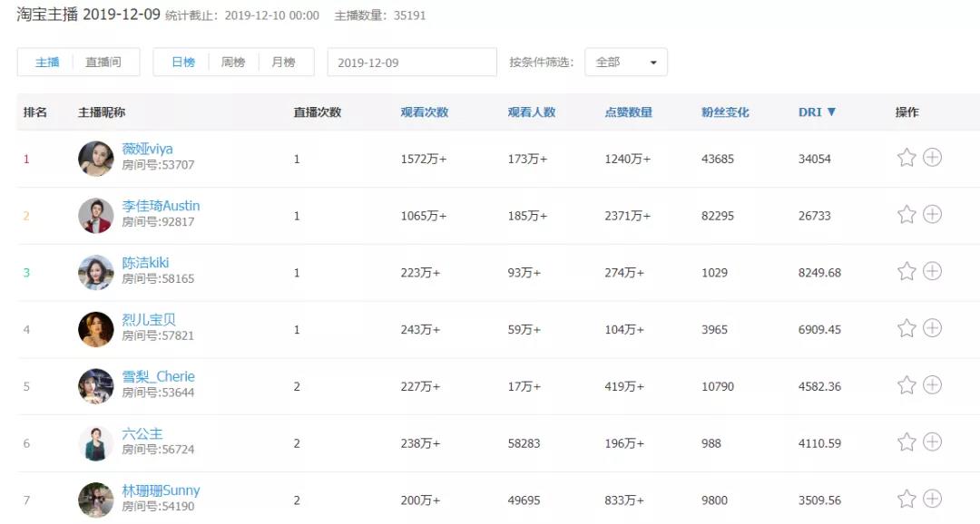Click the plus icon in 陈洁kiki row
Image resolution: width=980 pixels, height=524 pixels.
[933, 271]
